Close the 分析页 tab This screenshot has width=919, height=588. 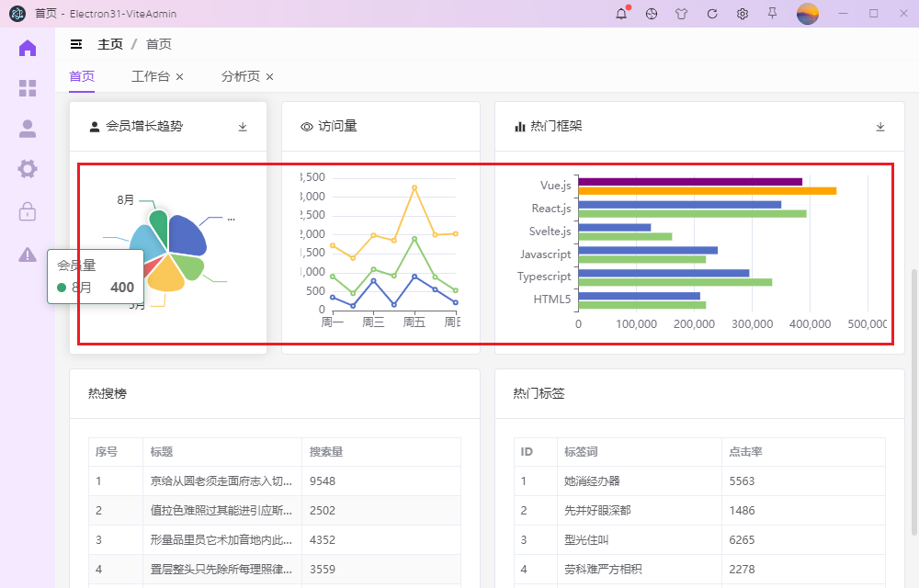click(269, 77)
